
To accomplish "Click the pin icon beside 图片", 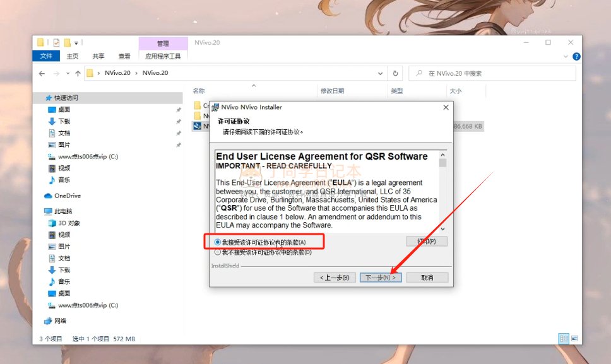I will click(x=179, y=145).
